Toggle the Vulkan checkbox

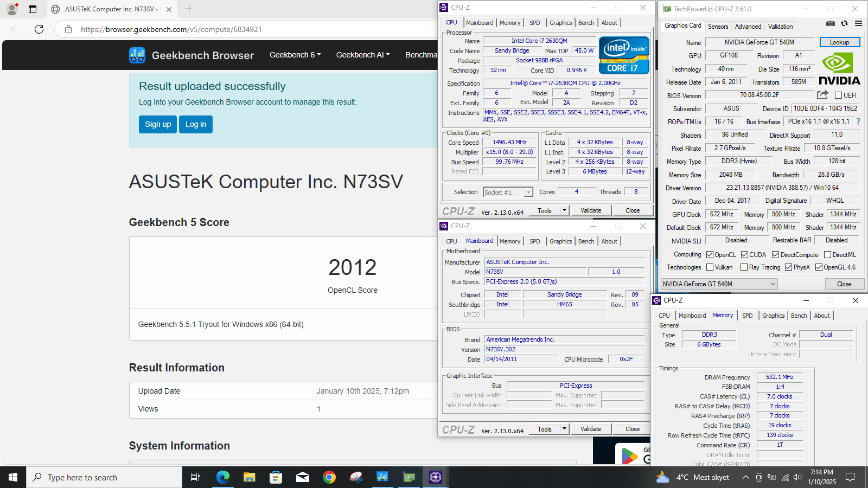(x=710, y=267)
